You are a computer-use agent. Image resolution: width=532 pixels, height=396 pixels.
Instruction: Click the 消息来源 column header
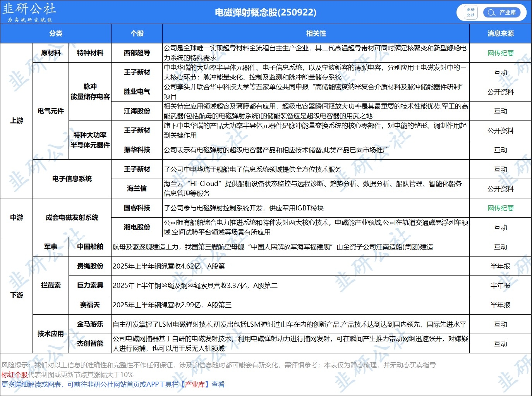point(500,34)
